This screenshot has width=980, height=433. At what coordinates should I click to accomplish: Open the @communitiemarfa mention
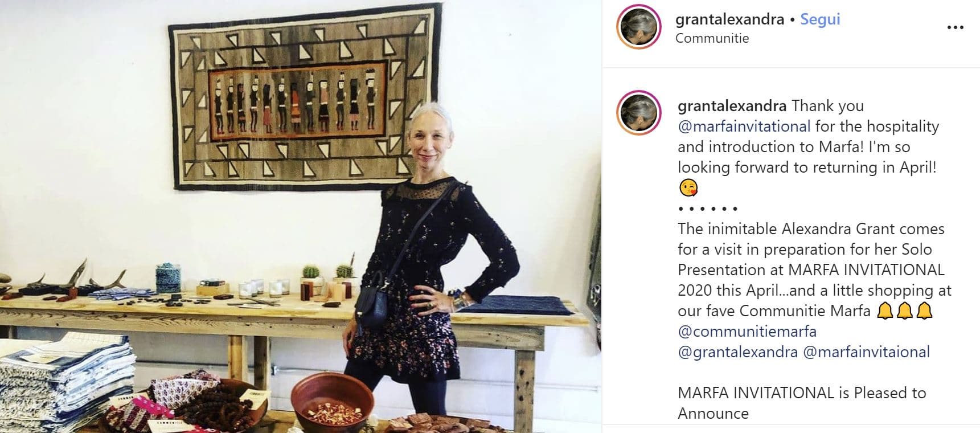(x=747, y=331)
